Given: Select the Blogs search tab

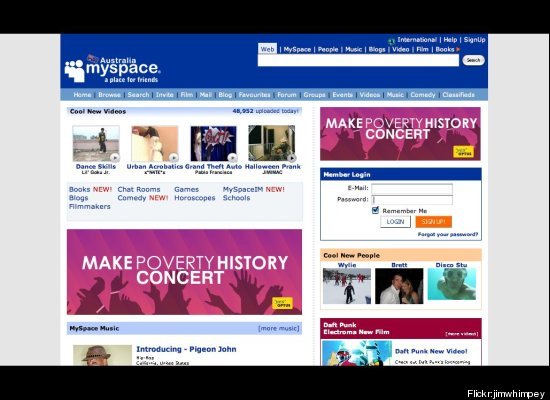Looking at the screenshot, I should [x=377, y=49].
